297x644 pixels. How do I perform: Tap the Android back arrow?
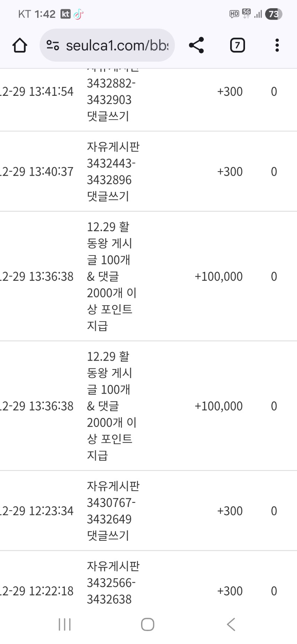231,624
